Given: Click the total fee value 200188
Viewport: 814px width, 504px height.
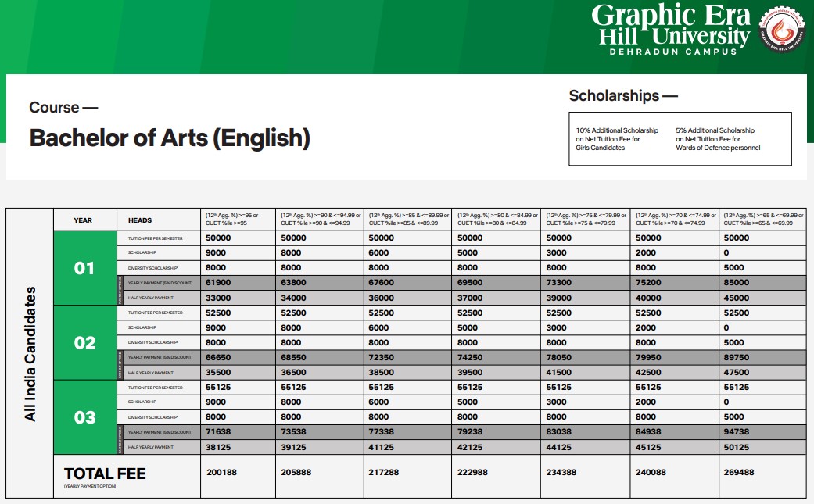Looking at the screenshot, I should tap(223, 472).
